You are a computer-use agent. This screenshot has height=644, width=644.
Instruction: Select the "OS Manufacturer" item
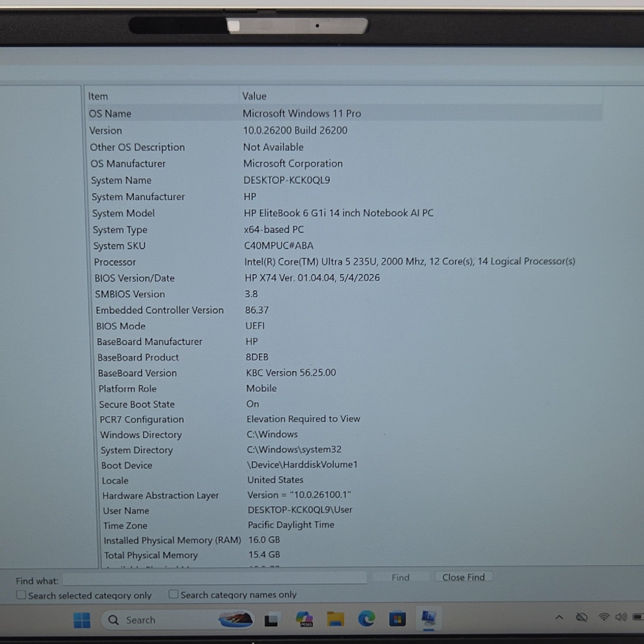[128, 164]
